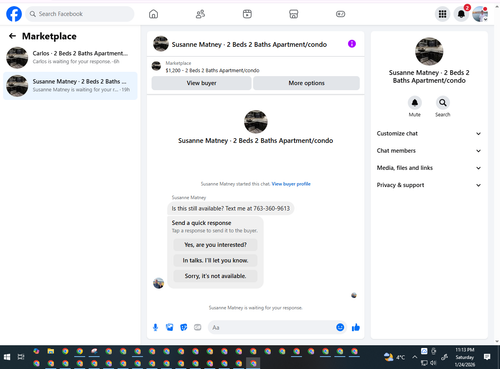Click the attach photo icon in composer
This screenshot has width=500, height=369.
170,327
